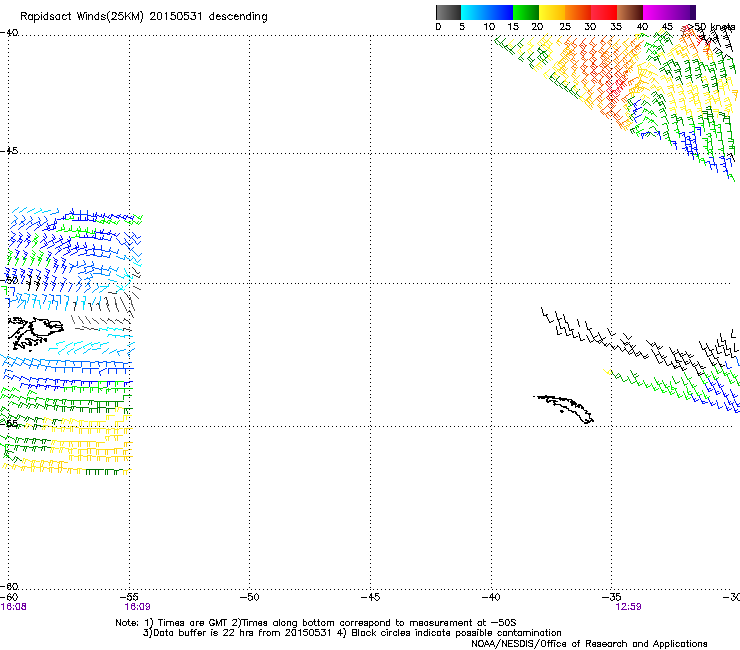This screenshot has height=650, width=740.
Task: Click the green 15-20 knots legend color
Action: pyautogui.click(x=526, y=12)
